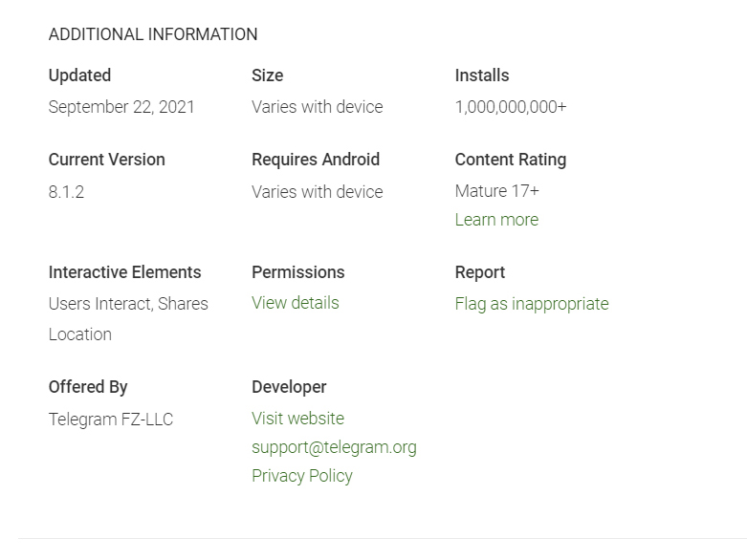
Task: Click the version number 8.1.2
Action: pyautogui.click(x=66, y=192)
